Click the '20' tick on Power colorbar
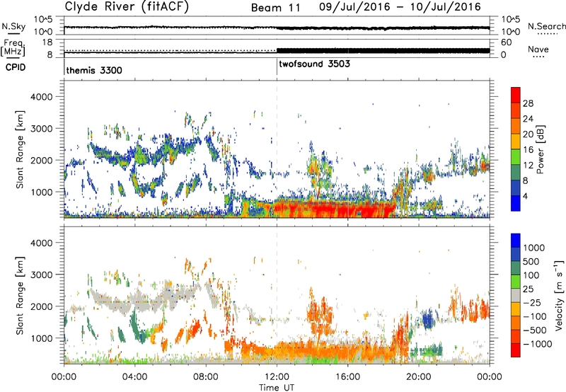 click(x=528, y=134)
